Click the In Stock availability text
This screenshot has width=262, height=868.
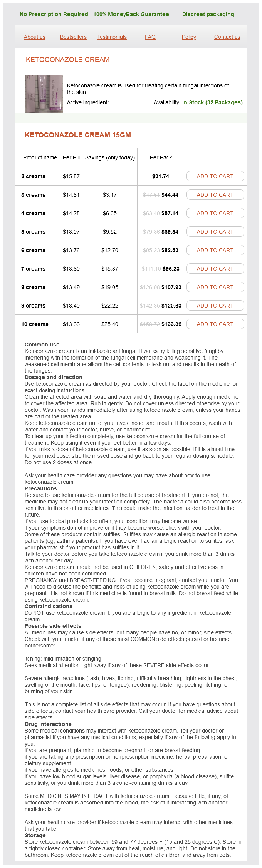(212, 103)
